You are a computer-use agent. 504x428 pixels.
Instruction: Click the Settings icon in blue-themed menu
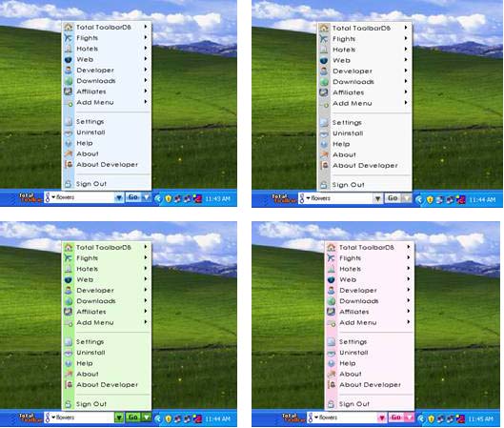(69, 122)
